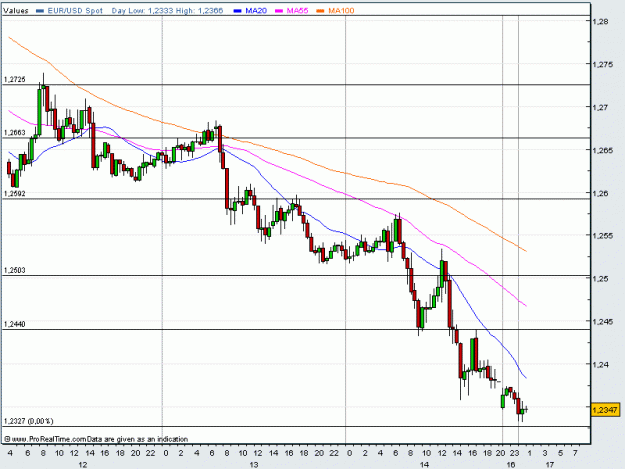Screen dimensions: 625x469
Task: Click date label 13 on time axis
Action: tap(254, 465)
